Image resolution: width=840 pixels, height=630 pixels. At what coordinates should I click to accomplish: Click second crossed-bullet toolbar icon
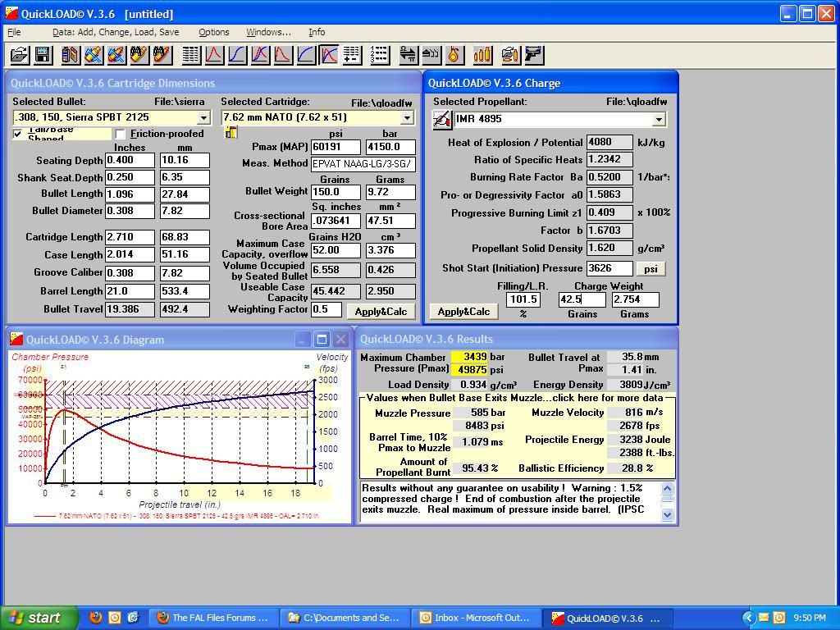click(x=116, y=55)
